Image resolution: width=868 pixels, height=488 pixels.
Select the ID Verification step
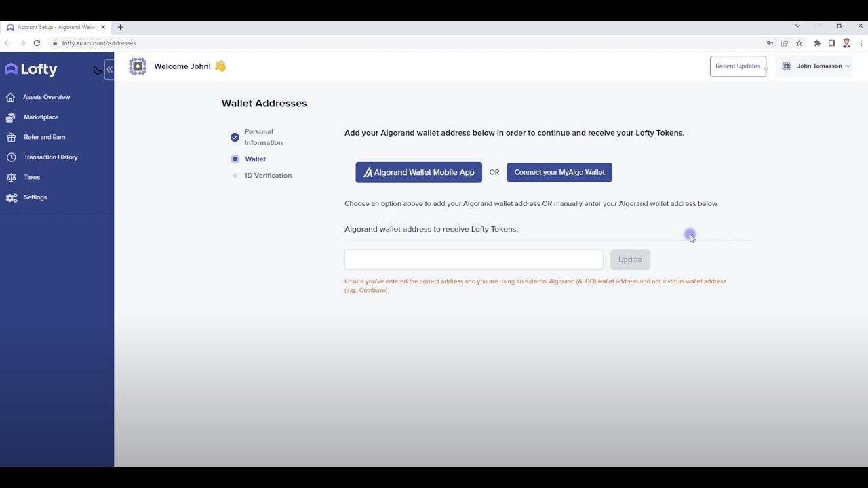click(268, 176)
